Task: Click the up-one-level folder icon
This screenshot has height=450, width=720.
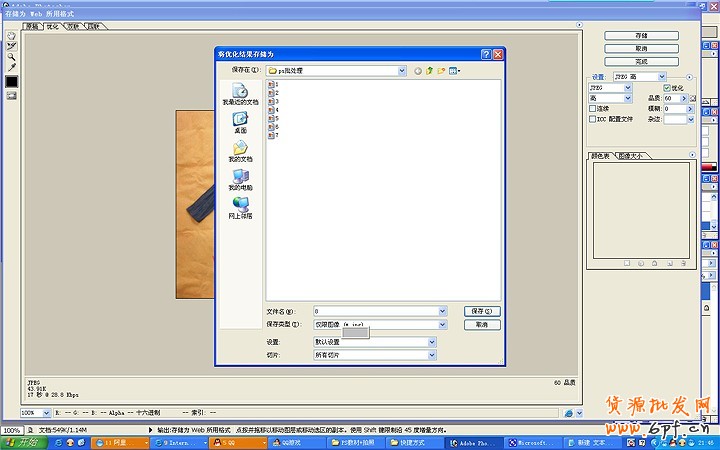Action: [x=429, y=71]
